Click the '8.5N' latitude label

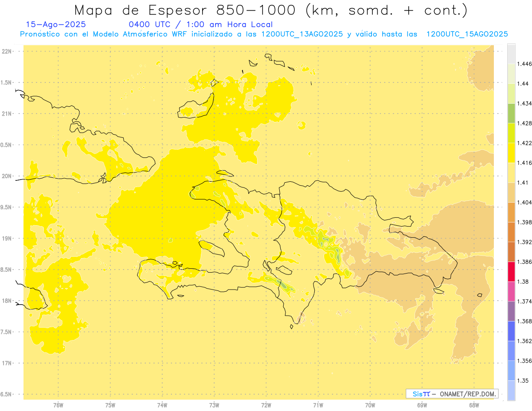pyautogui.click(x=7, y=270)
